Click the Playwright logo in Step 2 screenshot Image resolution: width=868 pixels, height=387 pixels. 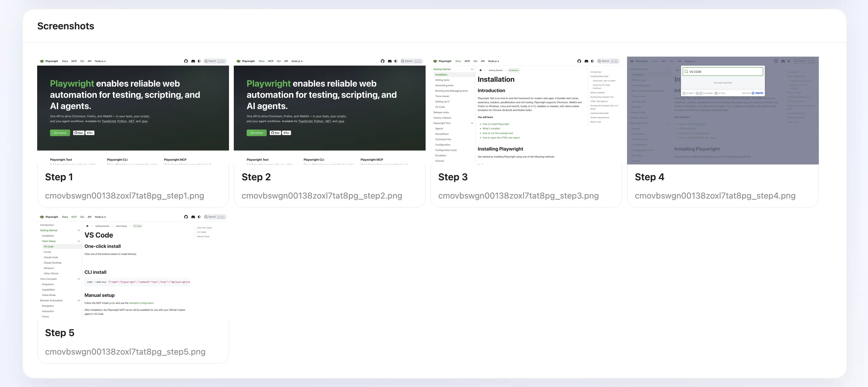point(239,61)
